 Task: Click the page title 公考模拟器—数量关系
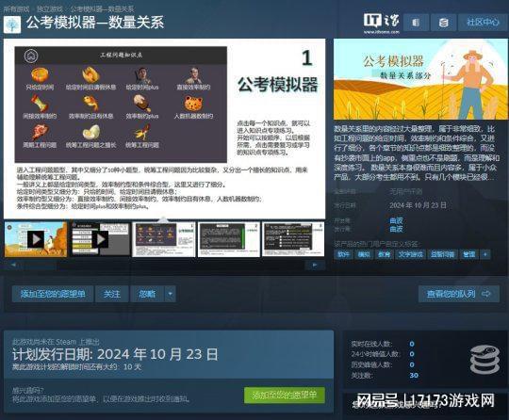coord(95,23)
